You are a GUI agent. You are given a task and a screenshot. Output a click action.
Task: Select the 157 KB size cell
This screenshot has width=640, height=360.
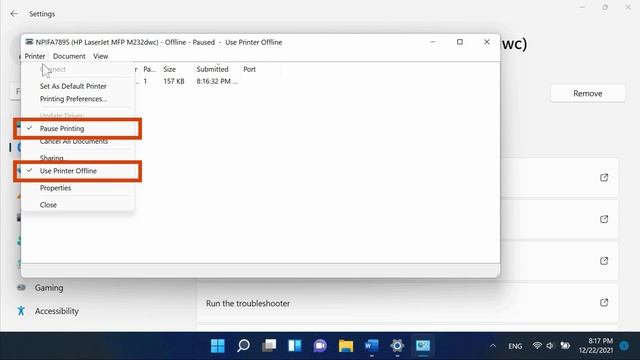174,81
